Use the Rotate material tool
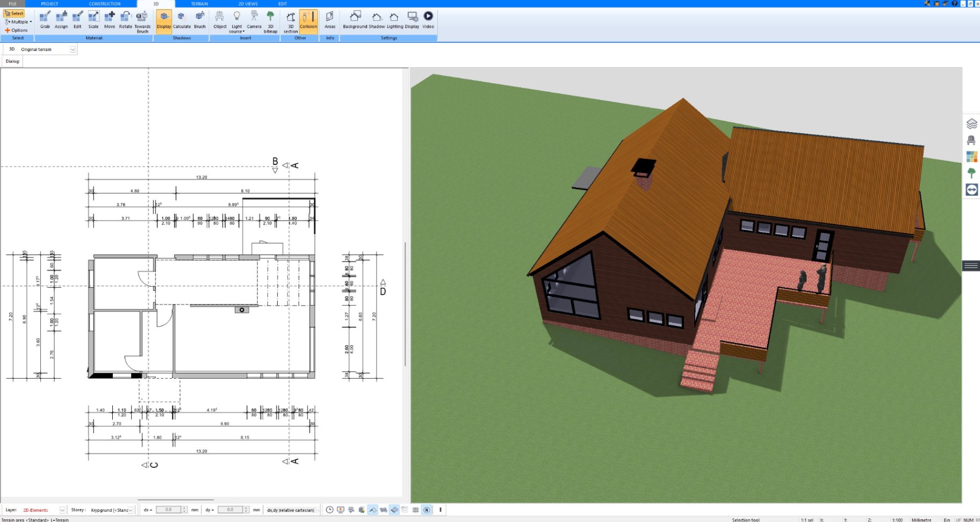 pos(126,20)
